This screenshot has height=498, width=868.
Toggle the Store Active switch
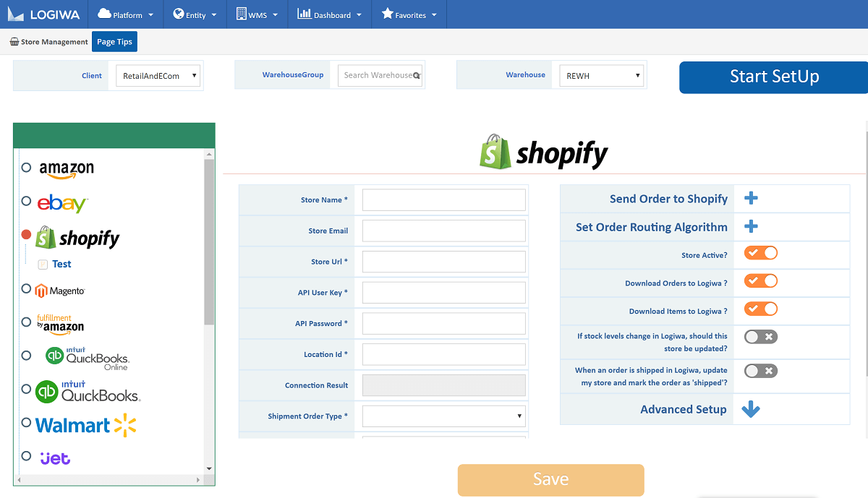[x=761, y=253]
